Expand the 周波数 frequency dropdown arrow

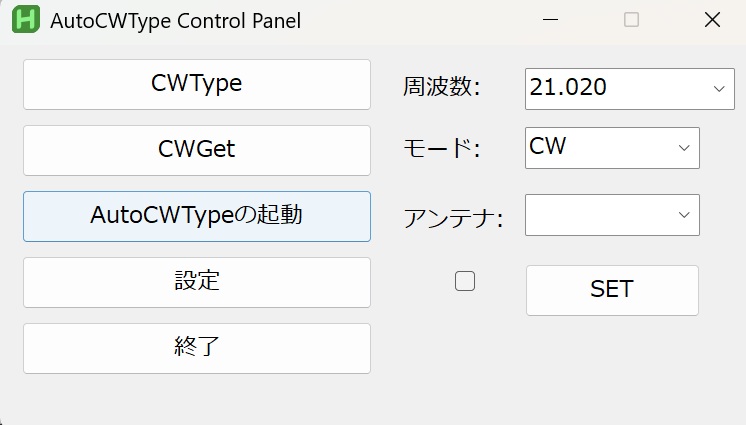719,89
